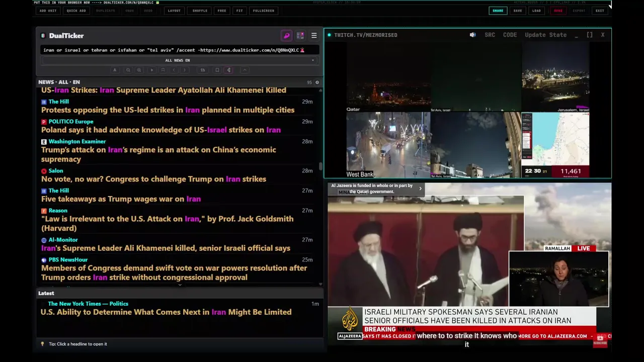Viewport: 644px width, 362px height.
Task: Click the font size 'A' icon
Action: pyautogui.click(x=115, y=70)
